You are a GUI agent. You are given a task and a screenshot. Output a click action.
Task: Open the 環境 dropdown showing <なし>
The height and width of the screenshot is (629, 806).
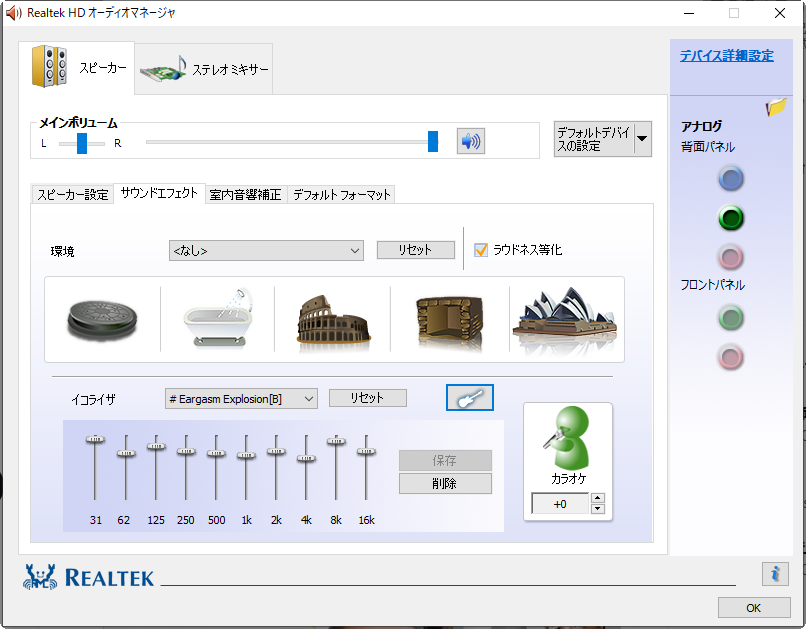266,251
